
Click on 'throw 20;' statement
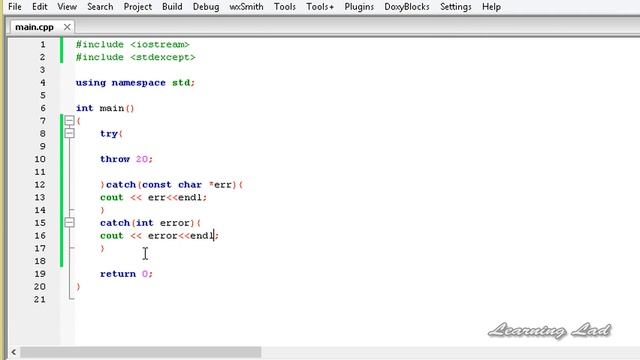click(127, 159)
